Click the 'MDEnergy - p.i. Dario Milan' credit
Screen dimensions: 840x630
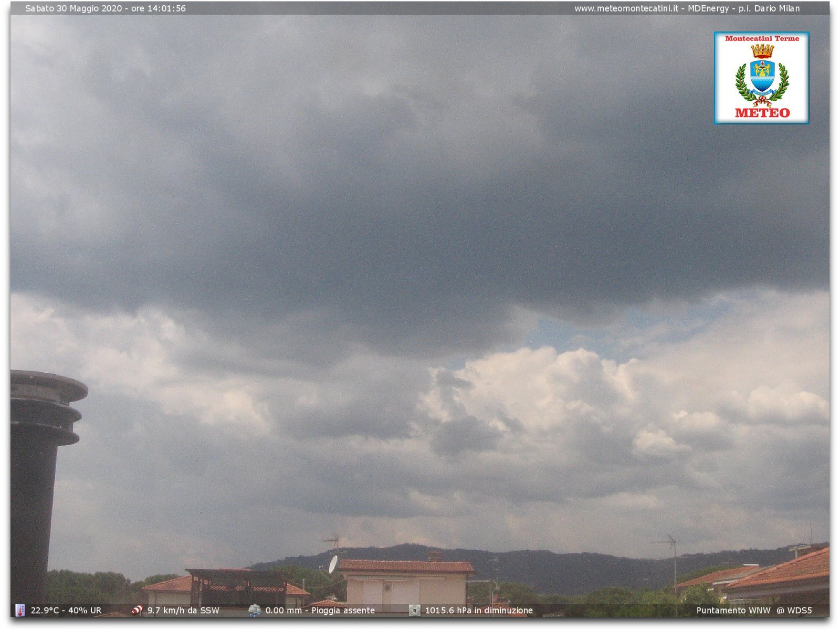click(744, 8)
